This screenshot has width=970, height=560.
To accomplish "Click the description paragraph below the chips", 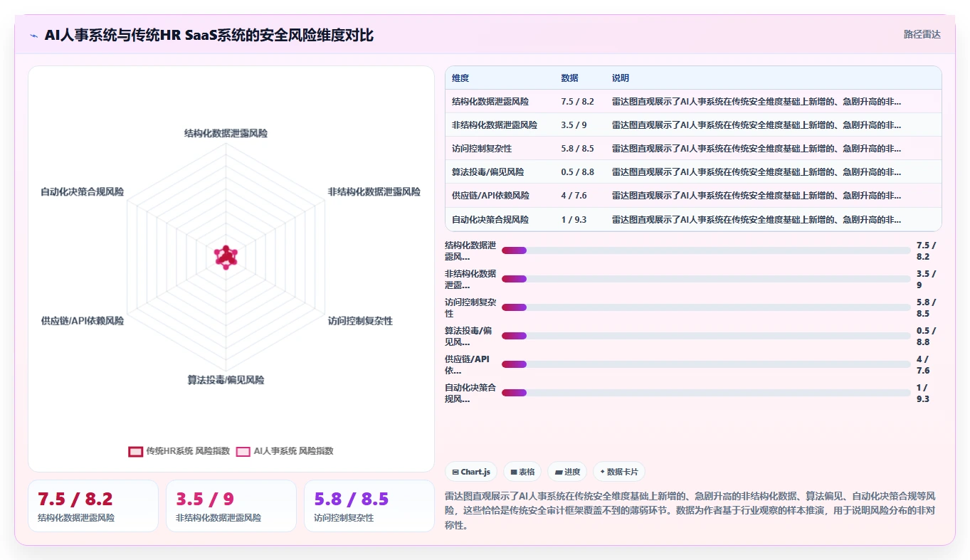I will pyautogui.click(x=690, y=511).
